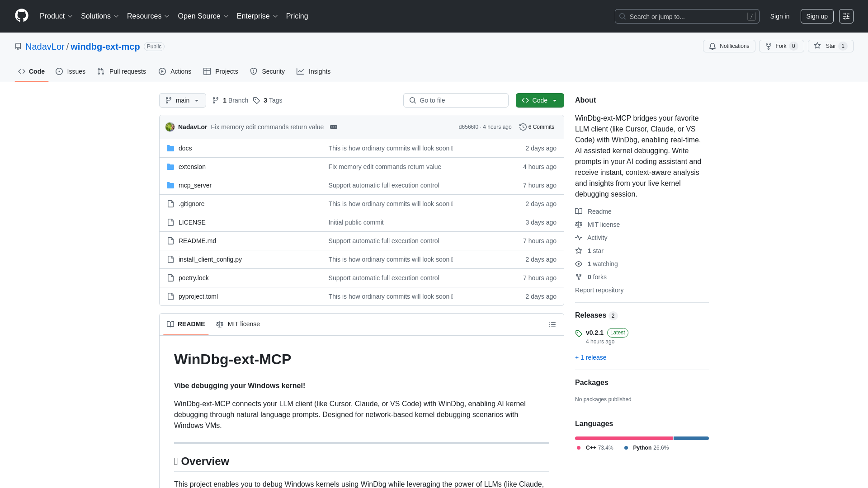Open the Issues tab
868x488 pixels.
click(71, 71)
